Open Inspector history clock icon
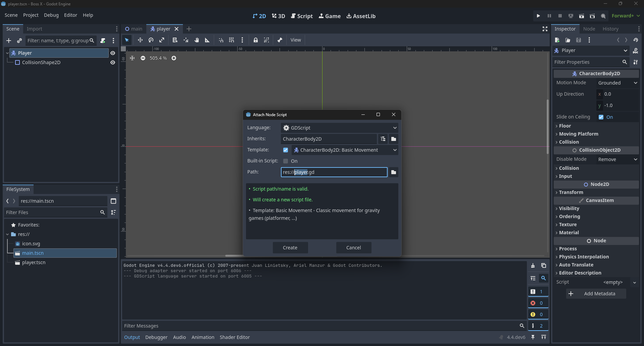644x346 pixels. [636, 40]
